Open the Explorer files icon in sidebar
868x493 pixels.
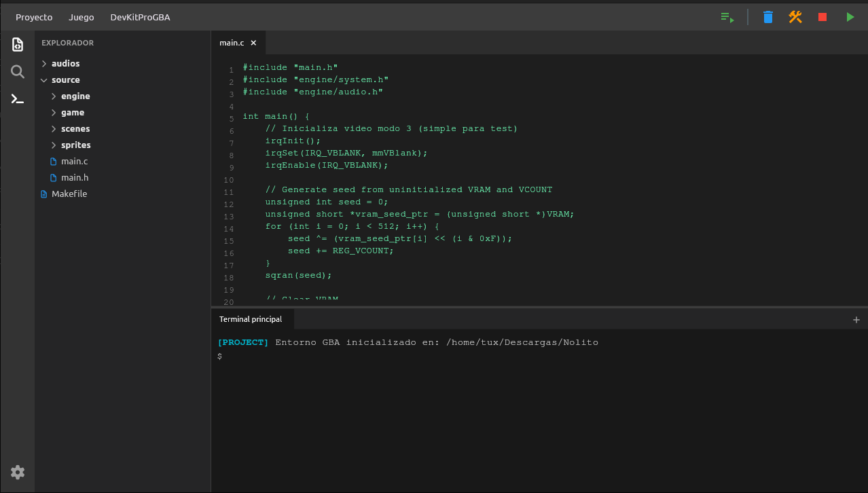(18, 45)
